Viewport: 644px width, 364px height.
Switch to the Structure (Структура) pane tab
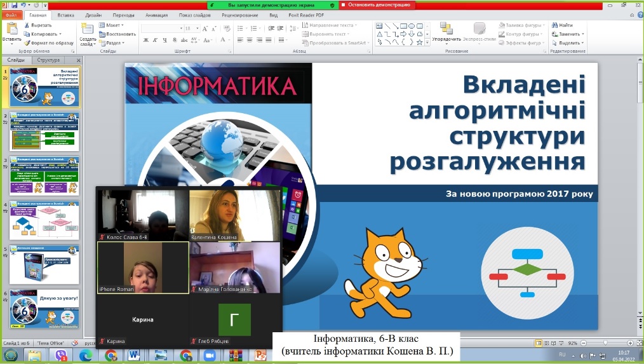pyautogui.click(x=48, y=60)
